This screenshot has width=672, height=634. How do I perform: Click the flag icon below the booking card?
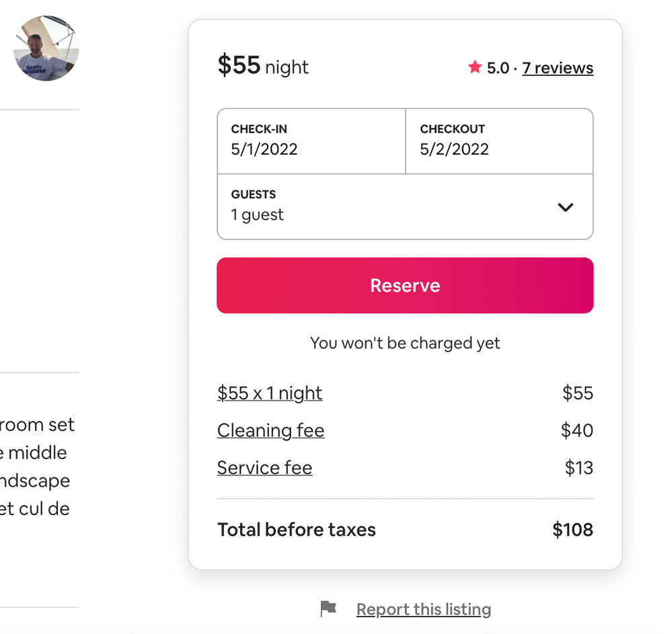point(328,609)
